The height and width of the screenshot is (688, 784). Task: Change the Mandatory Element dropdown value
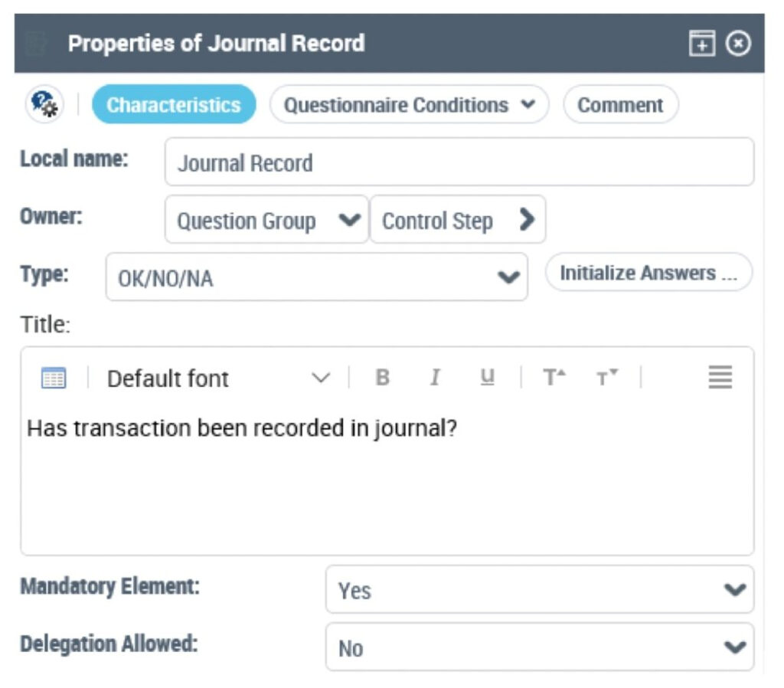coord(539,590)
